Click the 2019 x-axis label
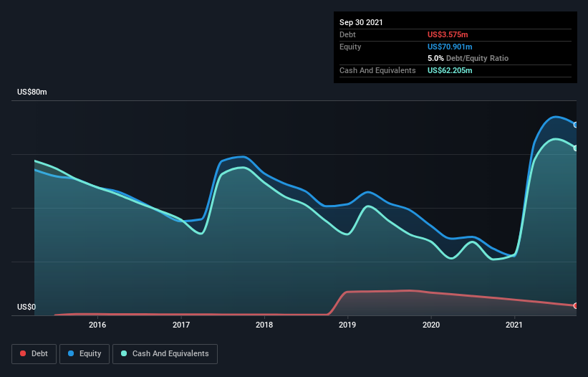The width and height of the screenshot is (588, 377). 347,325
